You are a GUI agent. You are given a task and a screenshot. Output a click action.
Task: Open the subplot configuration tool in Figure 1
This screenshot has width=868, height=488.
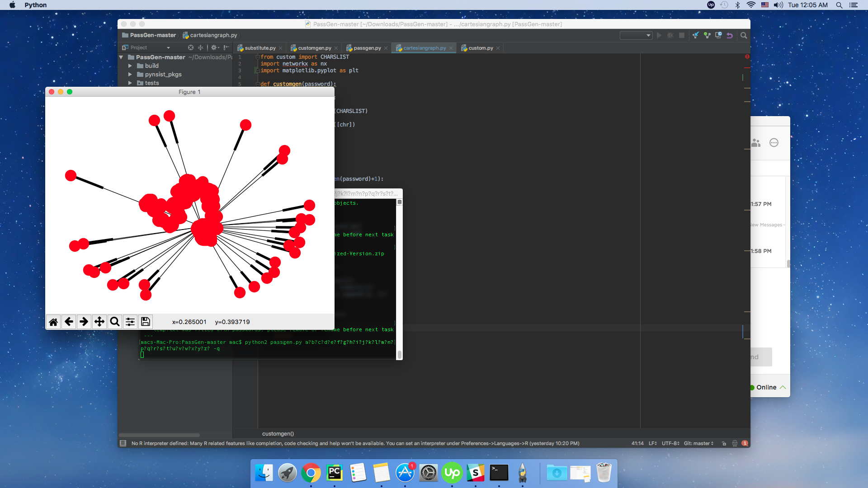click(130, 321)
